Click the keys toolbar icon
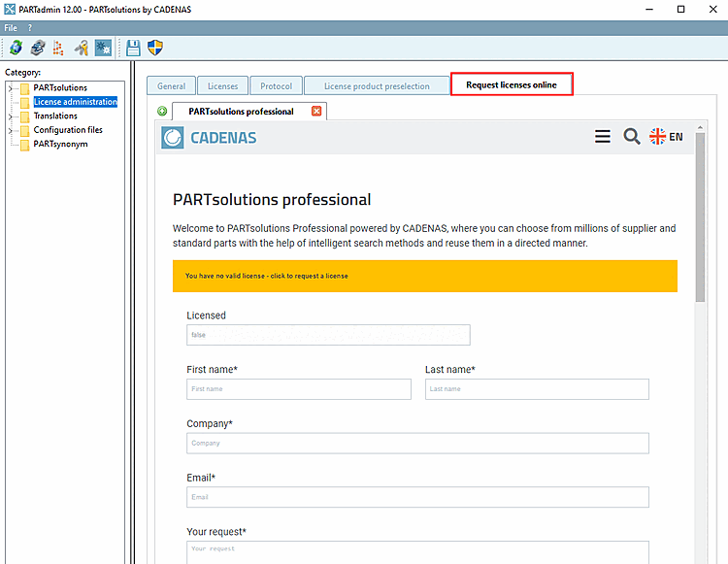The width and height of the screenshot is (728, 564). coord(82,47)
